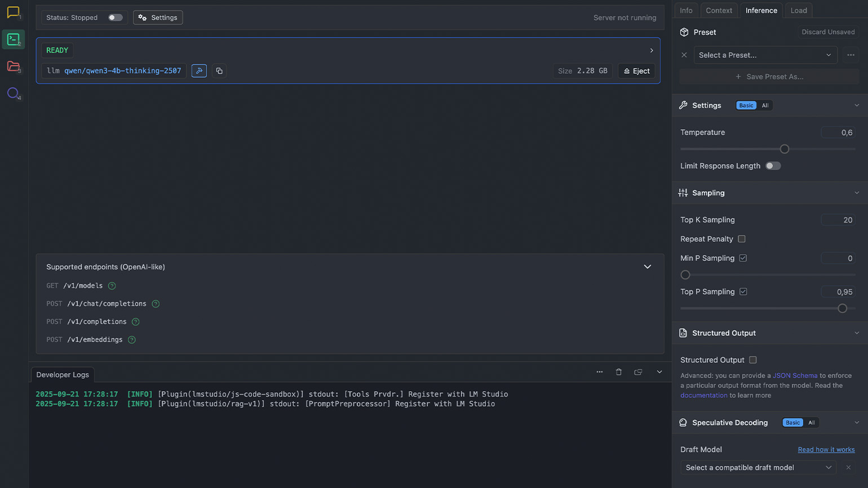Open the preset more options ellipsis

[851, 55]
